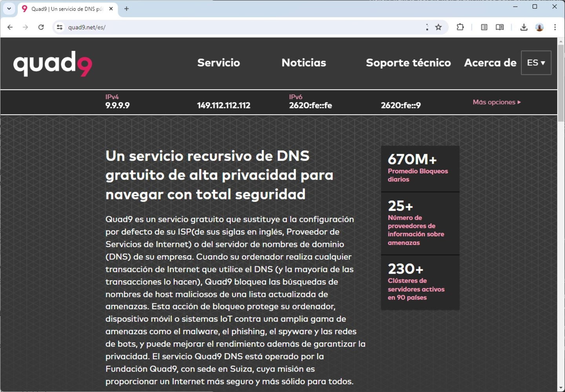The width and height of the screenshot is (565, 392).
Task: Click the 9.9.9.9 IPv4 address
Action: tap(117, 105)
